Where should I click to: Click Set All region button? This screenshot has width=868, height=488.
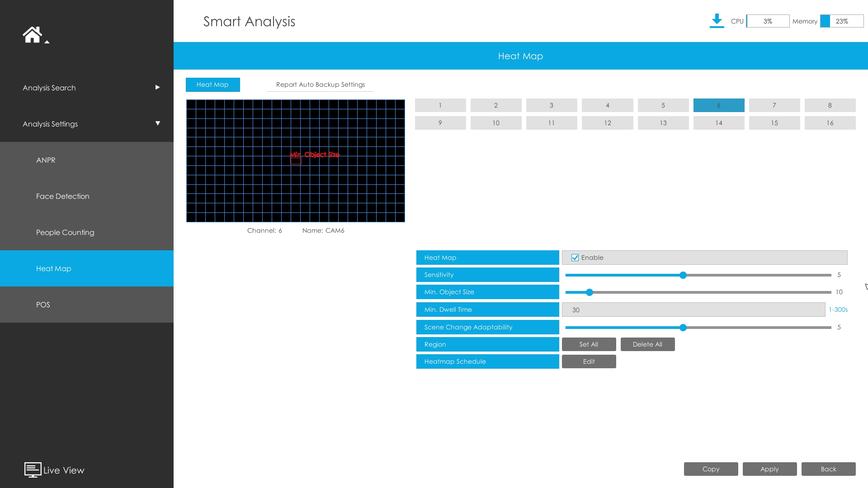tap(589, 344)
